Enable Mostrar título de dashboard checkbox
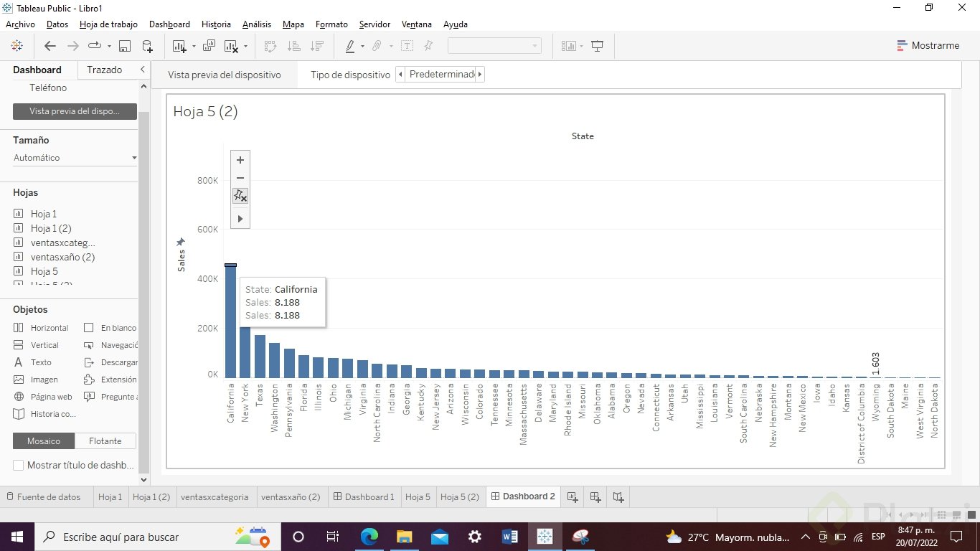Screen dimensions: 980x551 pyautogui.click(x=18, y=465)
